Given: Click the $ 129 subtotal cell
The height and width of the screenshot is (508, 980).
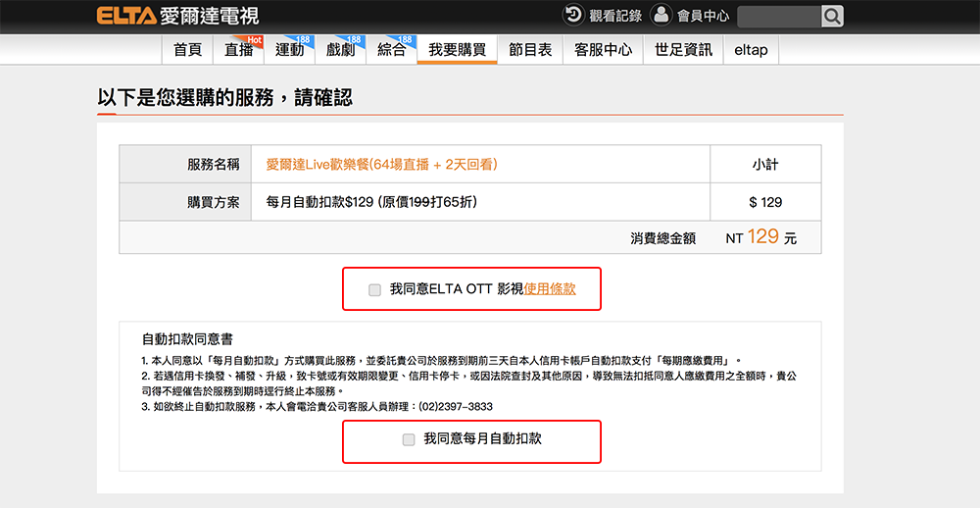Looking at the screenshot, I should click(765, 202).
